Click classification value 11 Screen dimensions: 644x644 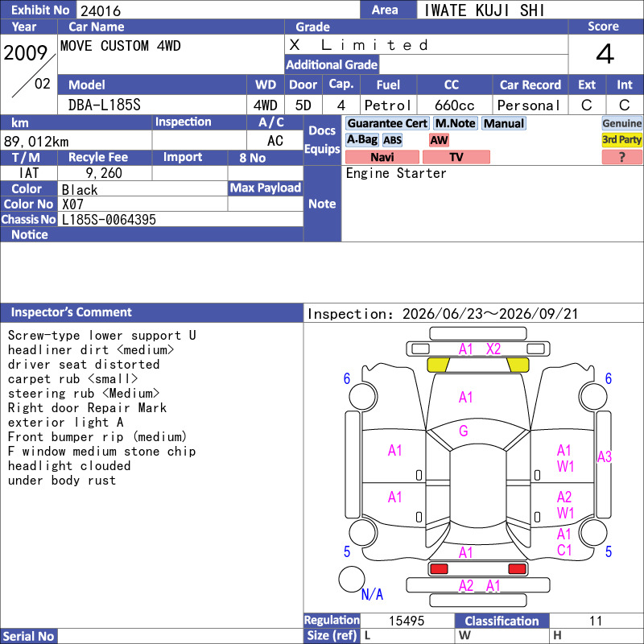click(x=596, y=621)
